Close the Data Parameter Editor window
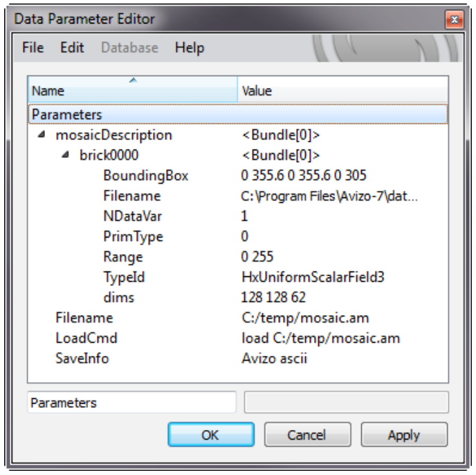The width and height of the screenshot is (476, 475). pyautogui.click(x=454, y=20)
